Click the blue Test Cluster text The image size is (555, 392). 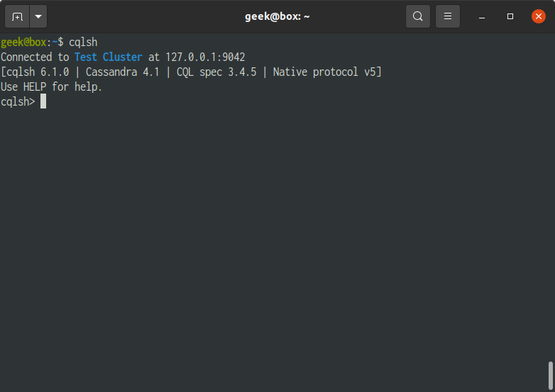(x=109, y=57)
